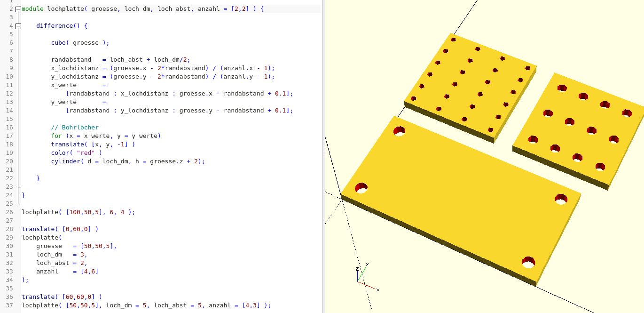Place cursor on cube( groesse ) statement
This screenshot has height=313, width=644.
point(80,43)
